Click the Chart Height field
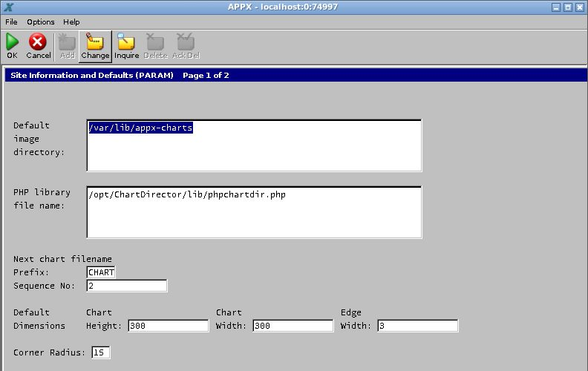This screenshot has width=588, height=371. pyautogui.click(x=168, y=326)
